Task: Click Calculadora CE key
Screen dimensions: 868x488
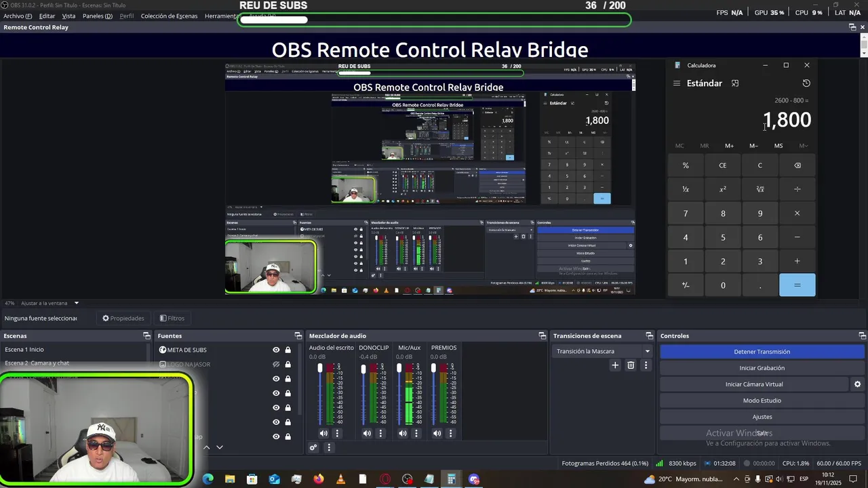Action: point(722,165)
